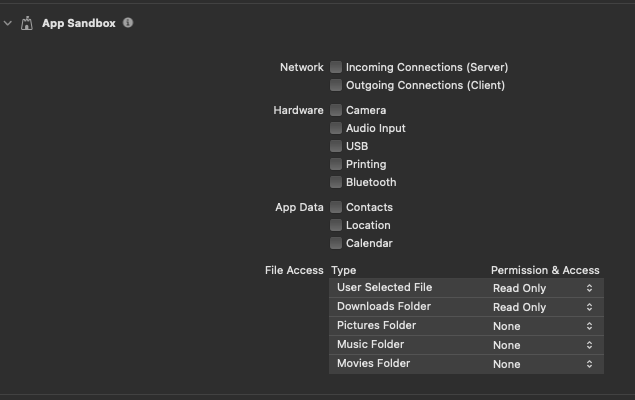The height and width of the screenshot is (400, 635).
Task: Tick the Calendar checkbox
Action: (336, 243)
